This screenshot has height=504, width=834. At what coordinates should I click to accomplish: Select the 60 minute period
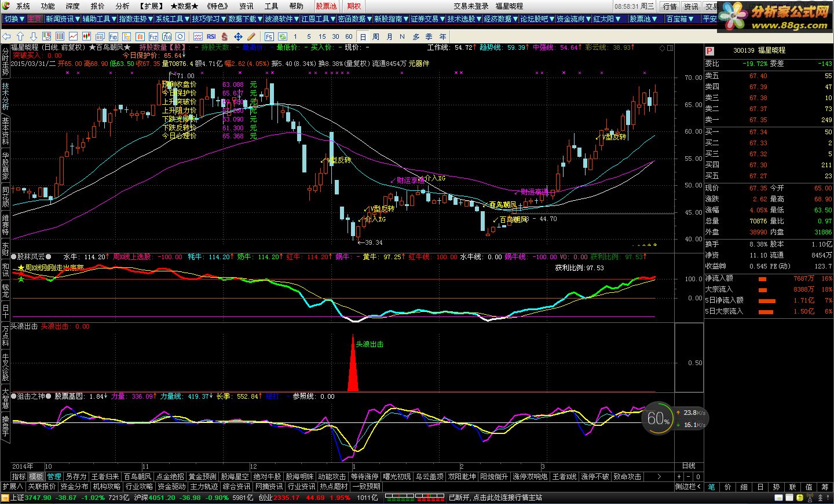pos(349,36)
